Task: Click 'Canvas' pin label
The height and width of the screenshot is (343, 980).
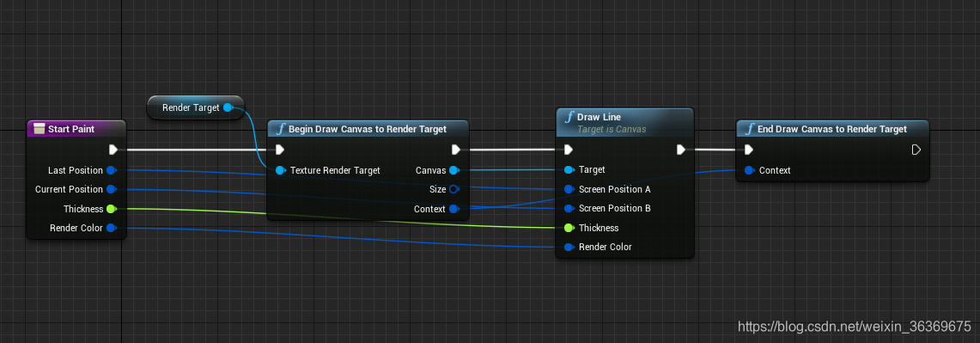Action: (430, 170)
